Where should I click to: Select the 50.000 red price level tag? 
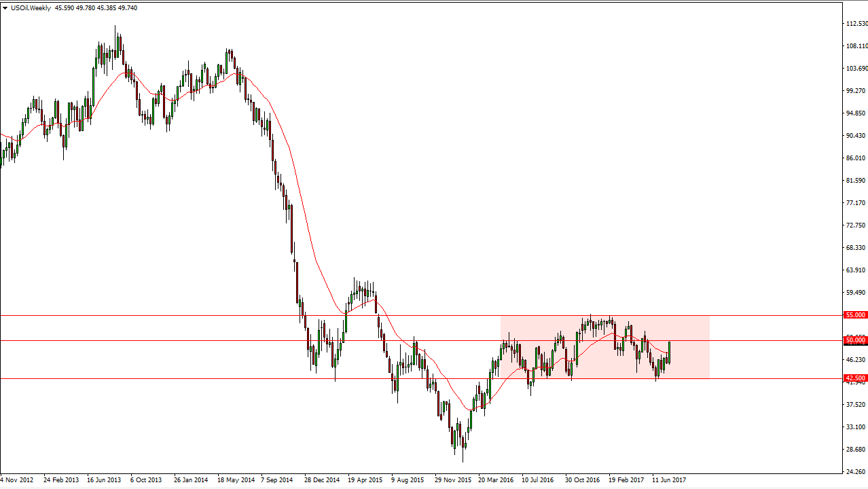(854, 340)
